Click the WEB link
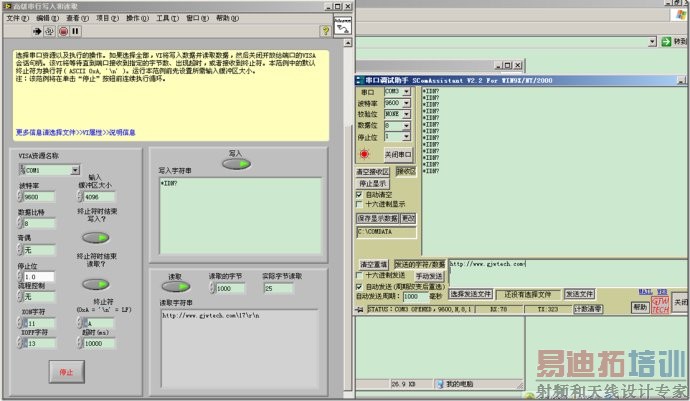Screen dimensions: 690x401 coord(662,292)
